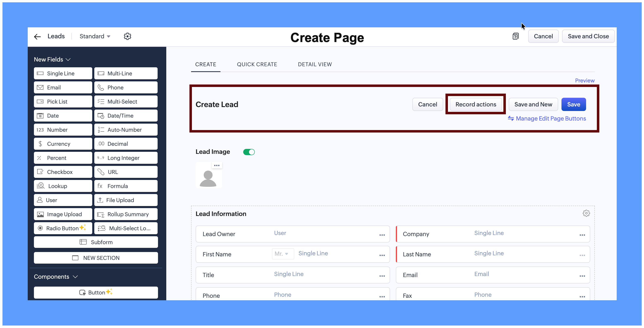This screenshot has height=328, width=644.
Task: Open Title field options menu
Action: pos(382,276)
